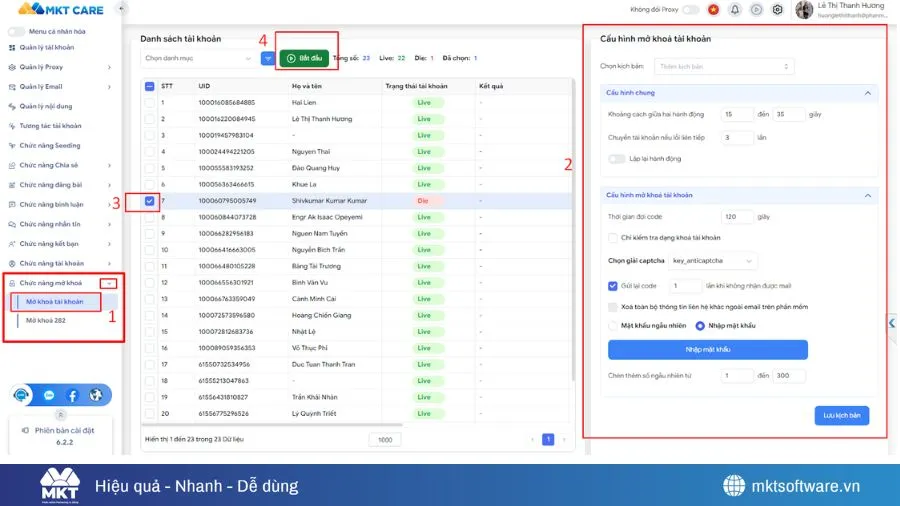The width and height of the screenshot is (900, 506).
Task: Open the Chọn kịch bản dropdown
Action: pyautogui.click(x=724, y=67)
